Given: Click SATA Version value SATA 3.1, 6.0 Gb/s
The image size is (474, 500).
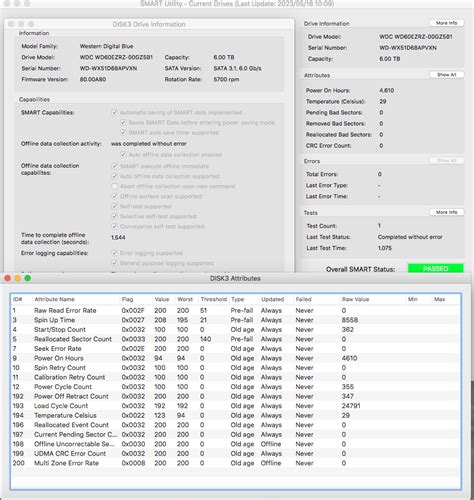Looking at the screenshot, I should coord(237,68).
